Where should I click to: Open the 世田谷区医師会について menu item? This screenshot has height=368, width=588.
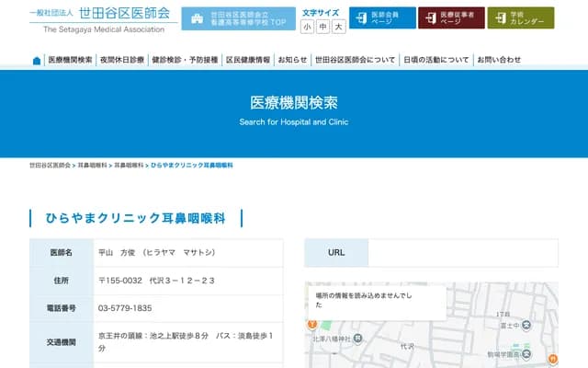click(355, 60)
